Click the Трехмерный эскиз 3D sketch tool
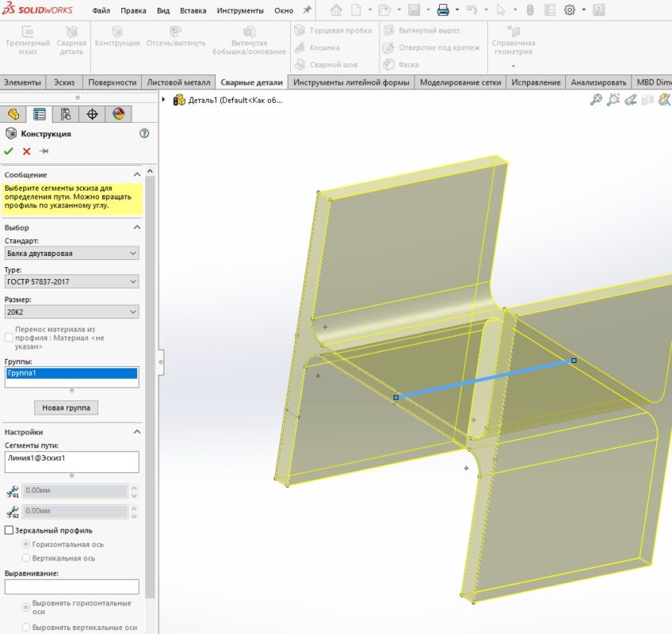Screen dimensions: 672x634 pos(28,40)
